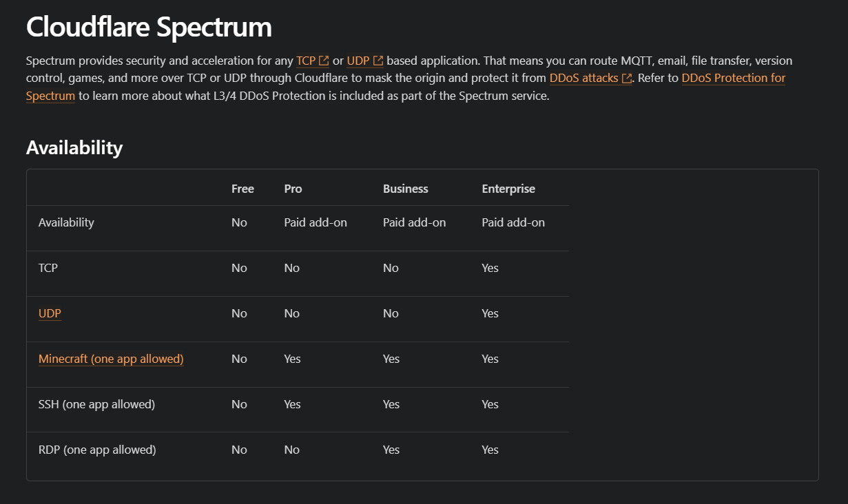Select the Enterprise column header
This screenshot has height=504, width=848.
click(508, 189)
